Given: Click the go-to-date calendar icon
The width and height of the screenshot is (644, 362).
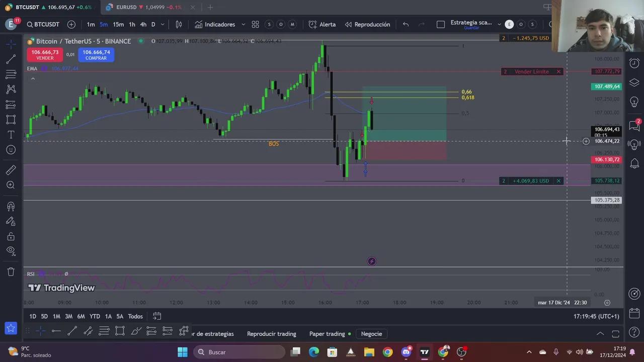Looking at the screenshot, I should [157, 316].
